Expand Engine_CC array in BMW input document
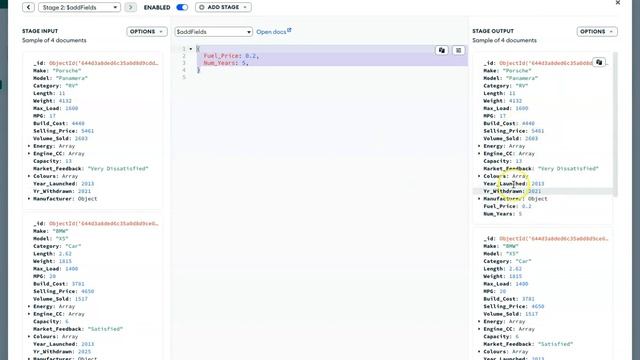The height and width of the screenshot is (360, 640). coord(29,314)
